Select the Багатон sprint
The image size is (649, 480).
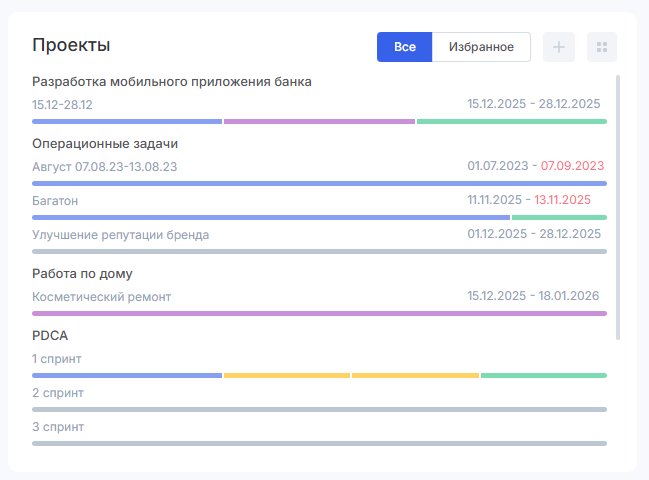(x=55, y=201)
